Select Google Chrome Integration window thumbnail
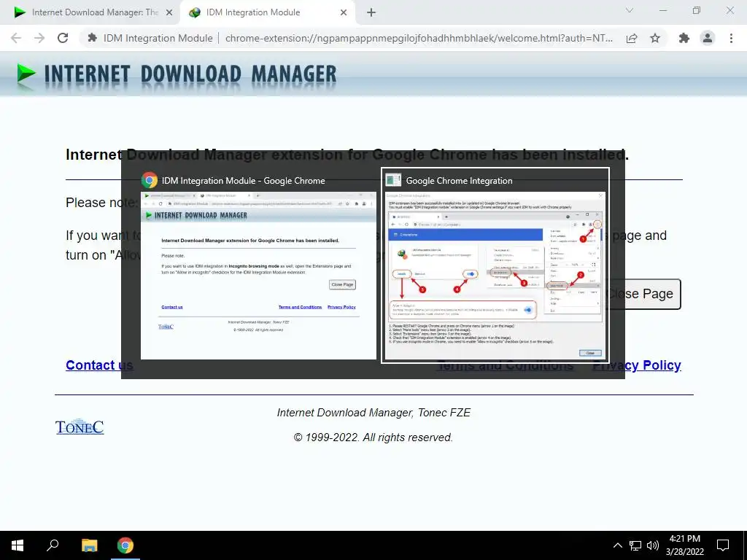 coord(495,276)
